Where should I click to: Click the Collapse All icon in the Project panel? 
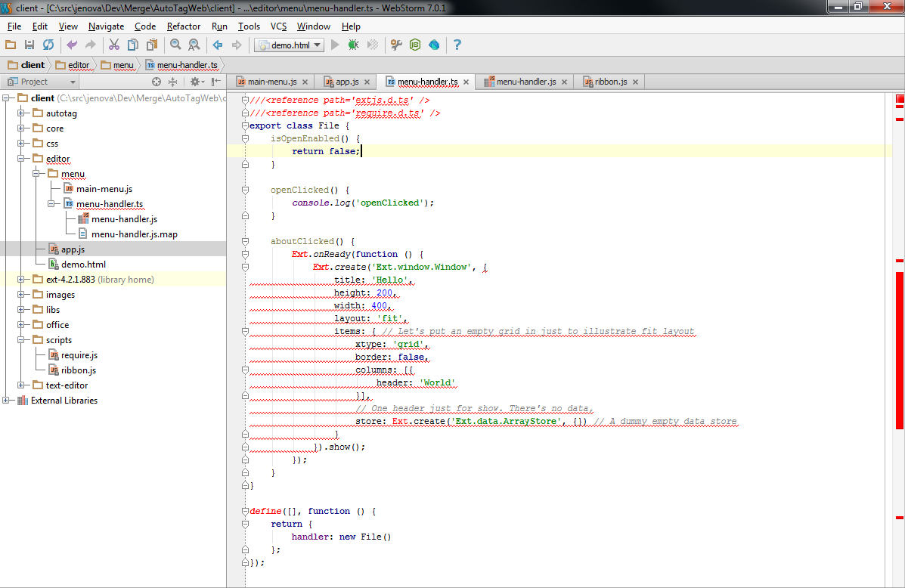click(x=172, y=82)
